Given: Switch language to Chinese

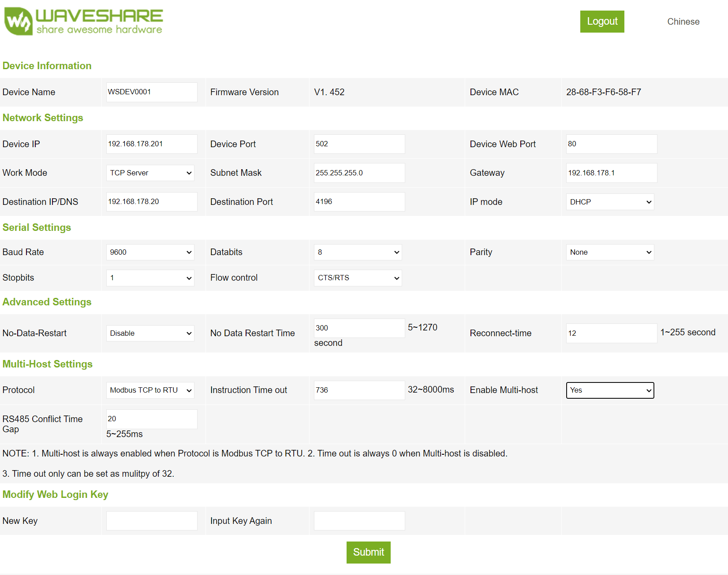Looking at the screenshot, I should click(x=683, y=22).
